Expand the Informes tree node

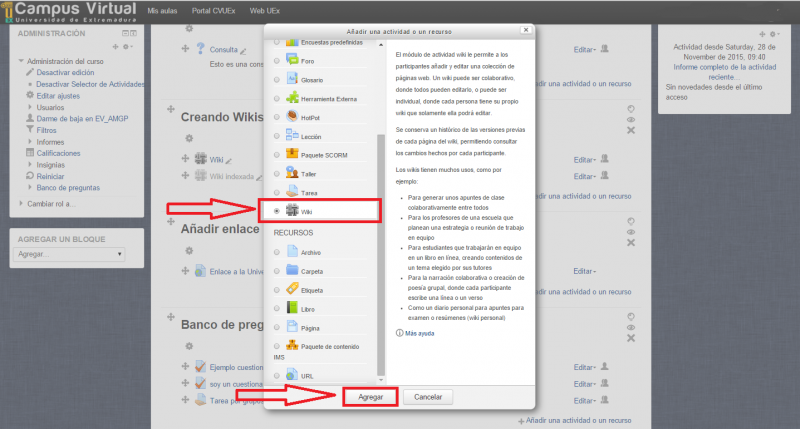point(30,141)
